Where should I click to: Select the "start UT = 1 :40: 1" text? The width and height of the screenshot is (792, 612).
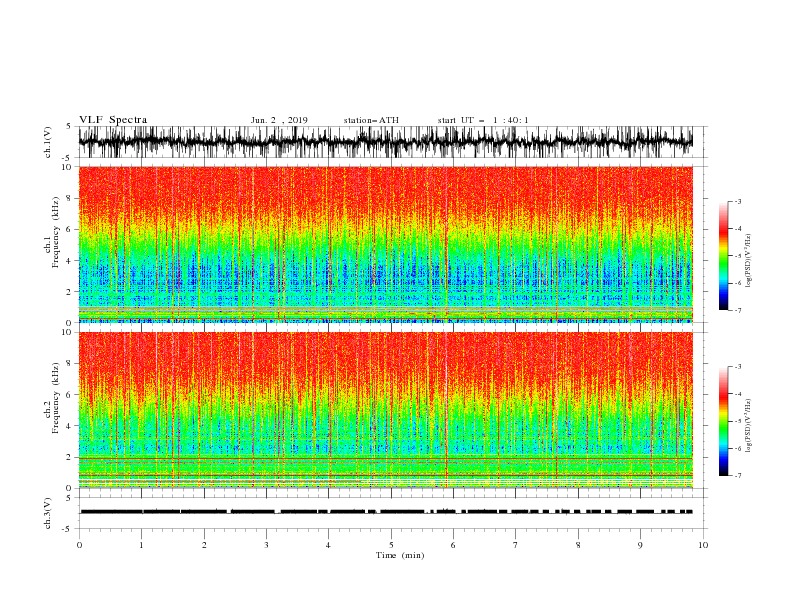tap(483, 120)
